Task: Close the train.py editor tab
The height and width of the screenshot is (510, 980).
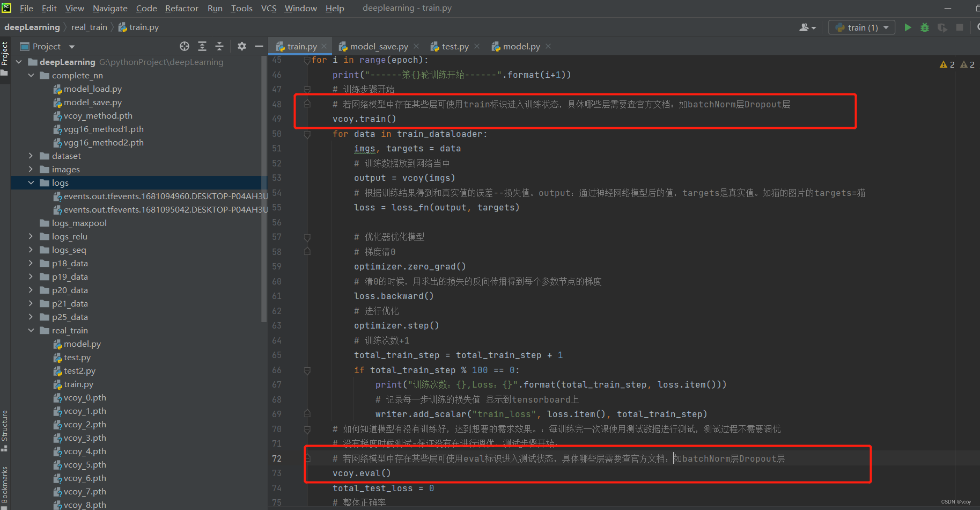Action: coord(324,46)
